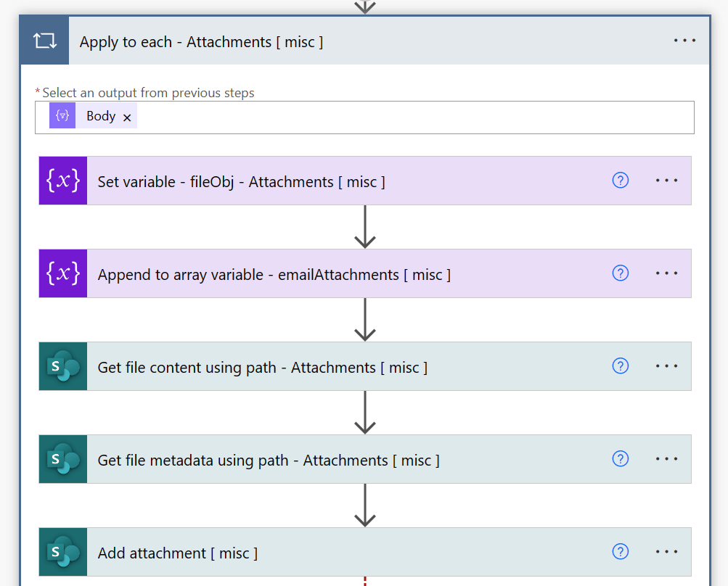The width and height of the screenshot is (728, 586).
Task: Open the Set variable ellipsis menu
Action: 666,181
